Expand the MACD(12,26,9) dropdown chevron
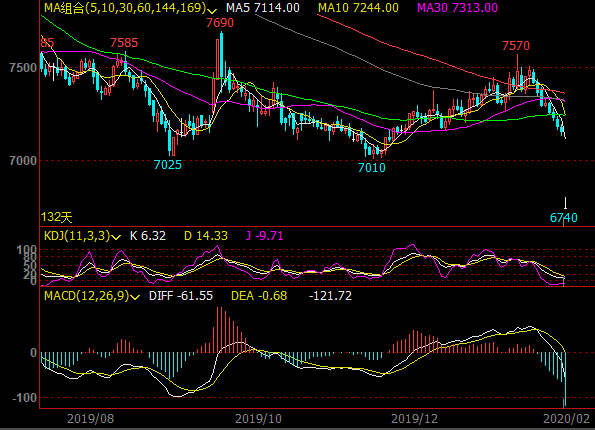595x430 pixels. 135,297
